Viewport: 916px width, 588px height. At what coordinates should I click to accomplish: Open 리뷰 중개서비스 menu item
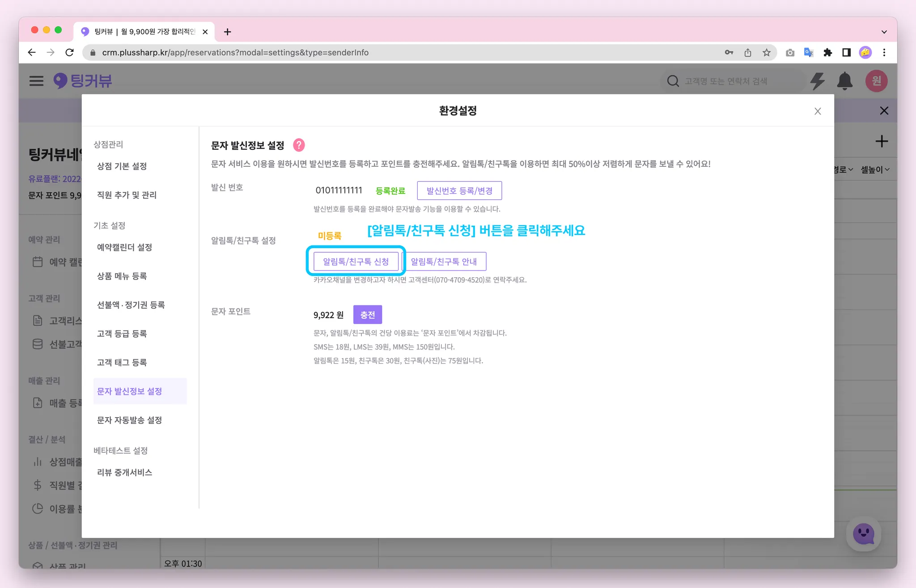tap(124, 473)
